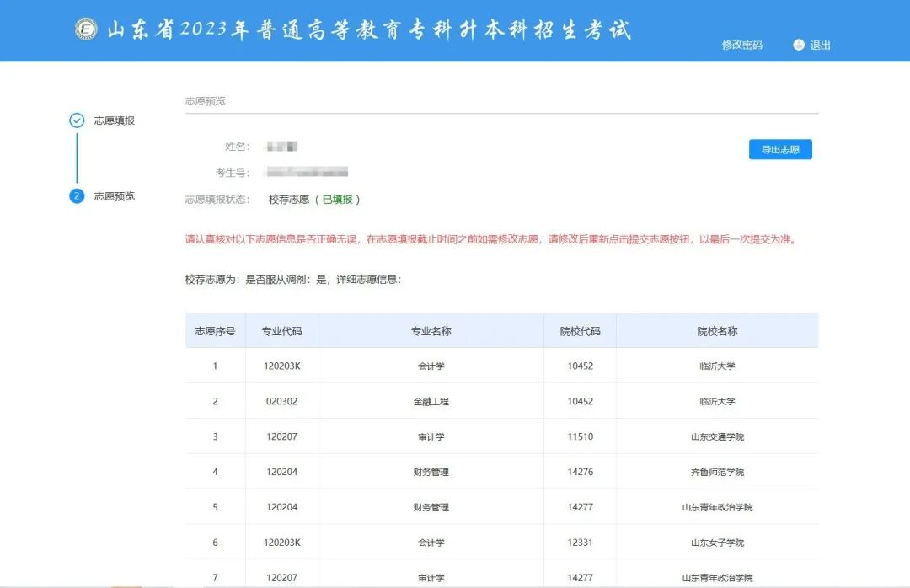
Task: Click the checkmark step icon for 志愿填报
Action: tap(77, 120)
